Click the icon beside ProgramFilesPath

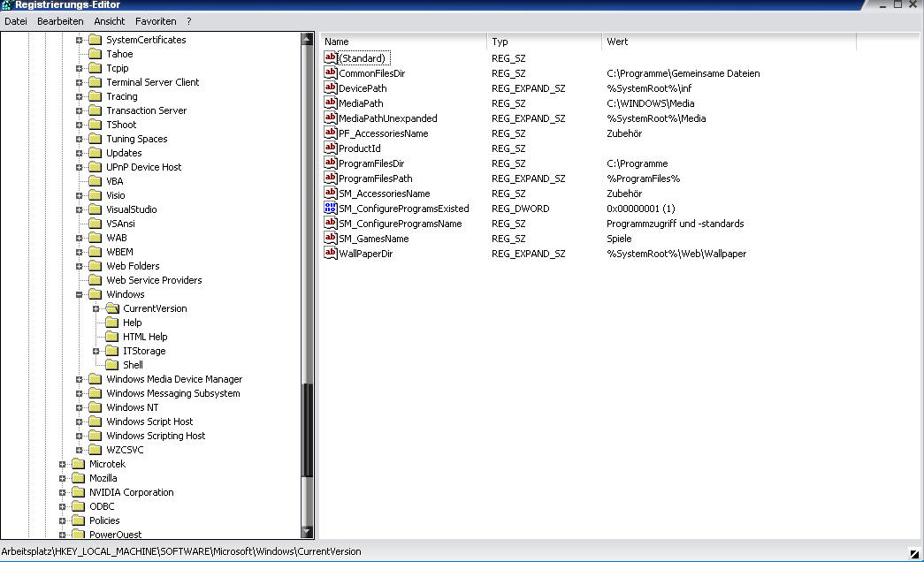click(331, 178)
